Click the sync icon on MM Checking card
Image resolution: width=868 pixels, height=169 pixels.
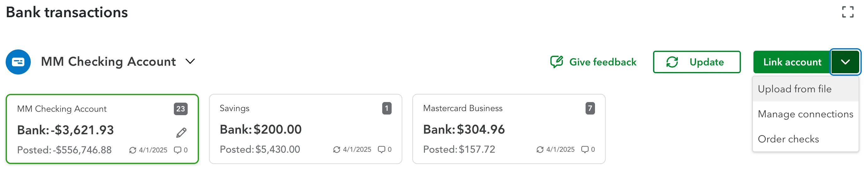tap(132, 150)
